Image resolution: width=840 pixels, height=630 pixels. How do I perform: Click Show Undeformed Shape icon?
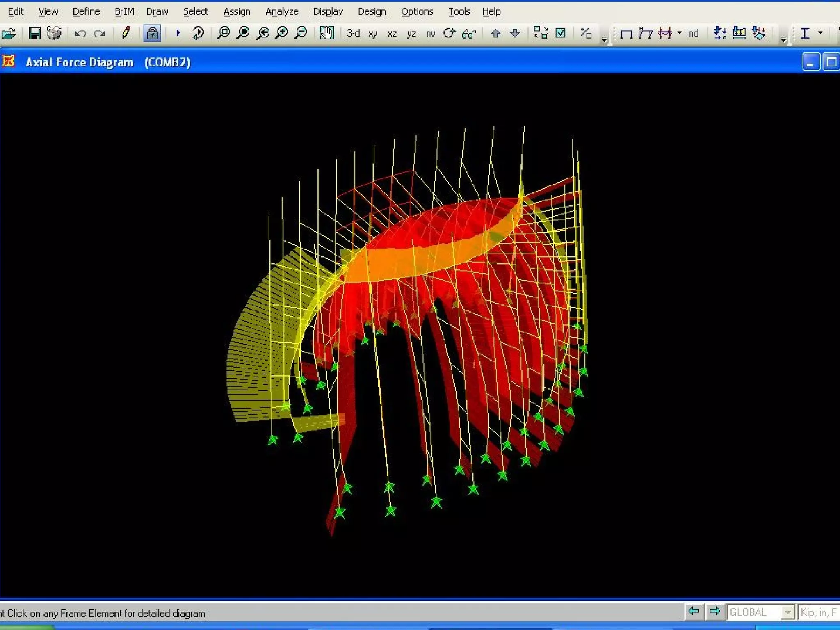click(x=626, y=33)
